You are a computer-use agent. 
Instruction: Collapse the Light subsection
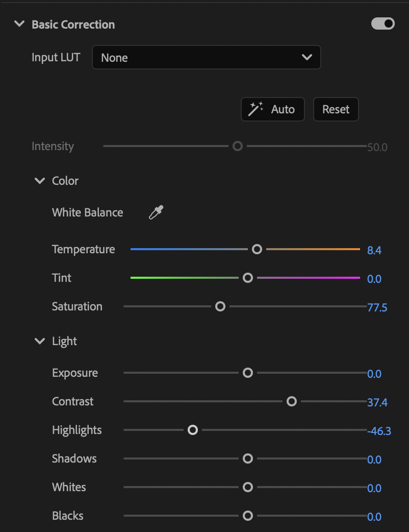pyautogui.click(x=40, y=341)
